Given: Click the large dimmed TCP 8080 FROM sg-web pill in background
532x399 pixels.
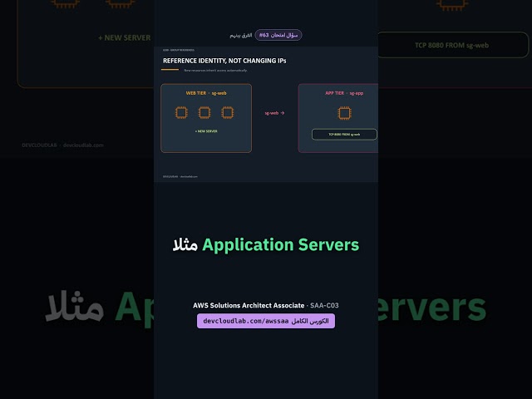Looking at the screenshot, I should pos(452,45).
